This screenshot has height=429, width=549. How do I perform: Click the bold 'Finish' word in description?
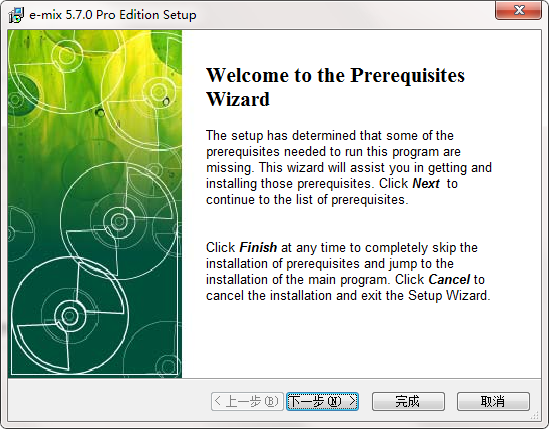258,248
